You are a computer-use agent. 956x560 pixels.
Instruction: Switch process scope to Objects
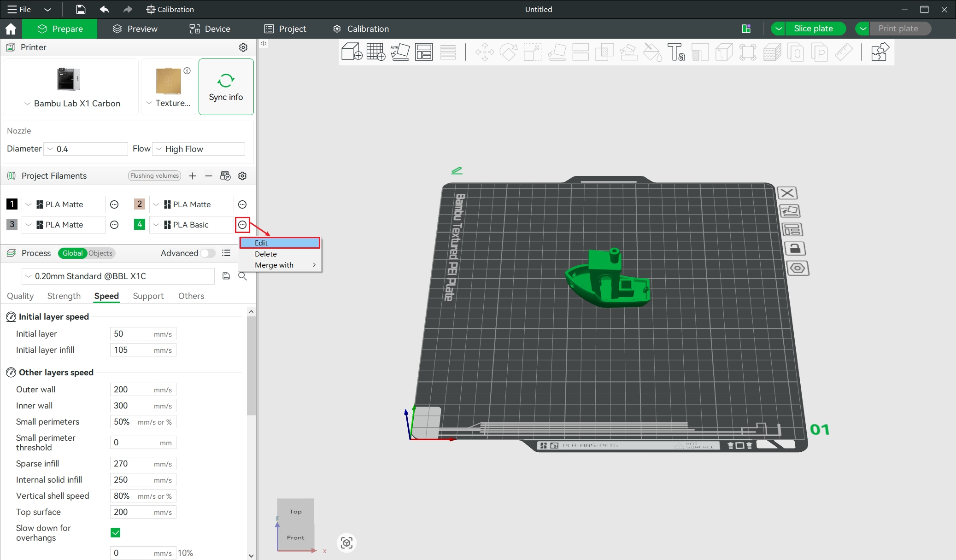100,253
